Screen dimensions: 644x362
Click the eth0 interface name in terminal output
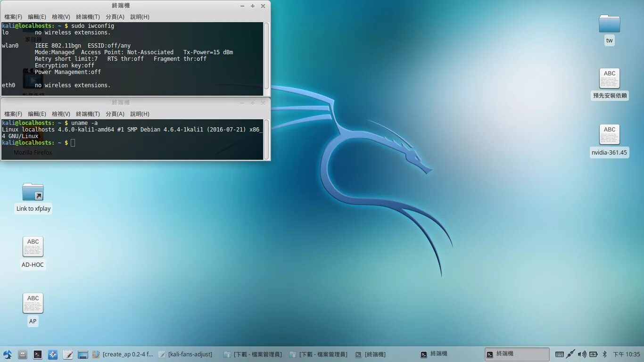coord(8,85)
